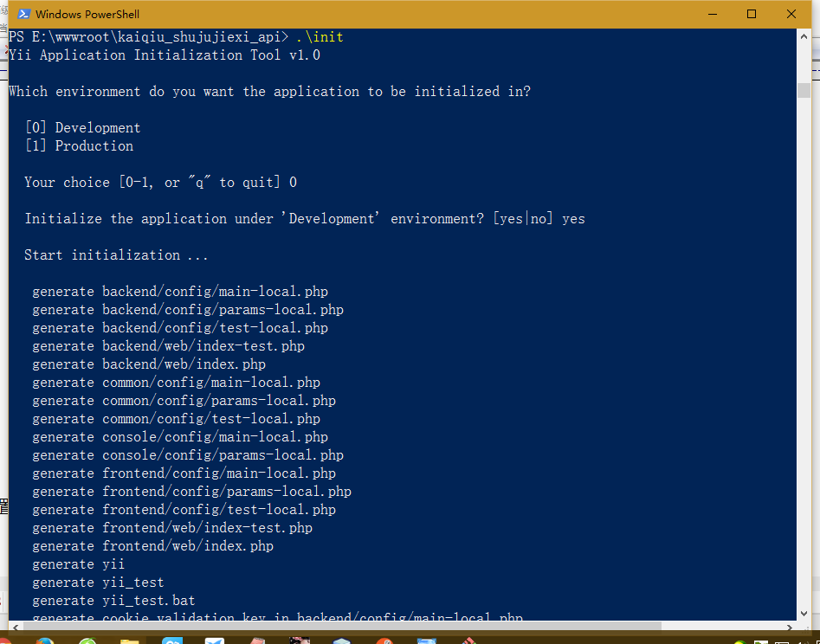Close the Windows PowerShell window

[x=791, y=14]
